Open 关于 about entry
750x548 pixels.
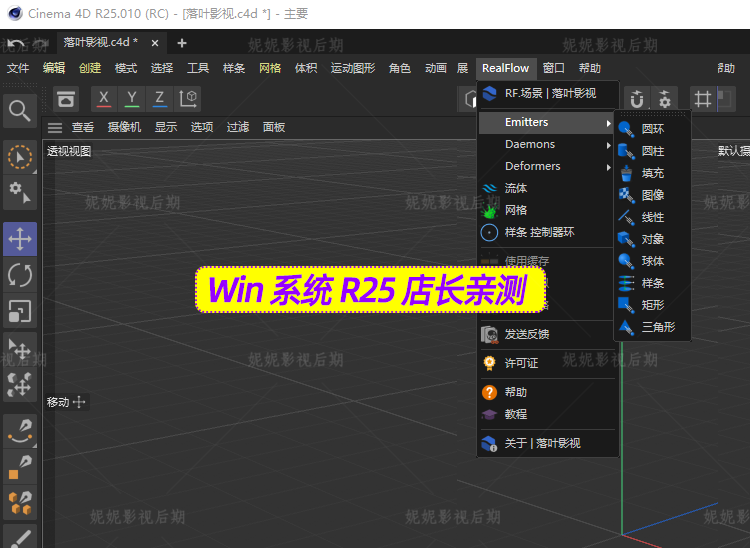[x=546, y=443]
